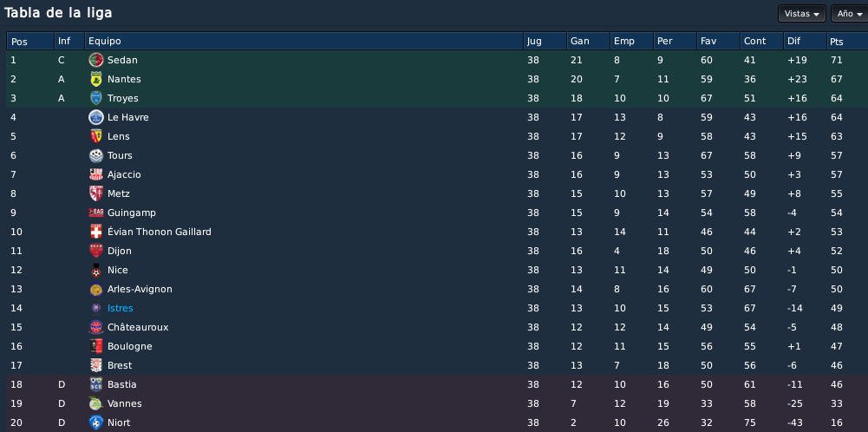The image size is (868, 432).
Task: Open the Vistas dropdown
Action: coord(801,14)
